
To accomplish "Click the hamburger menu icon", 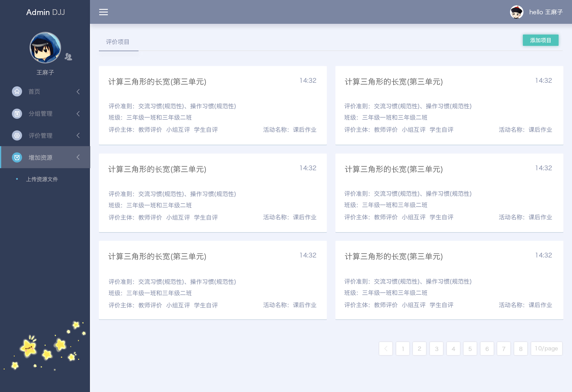I will tap(104, 12).
